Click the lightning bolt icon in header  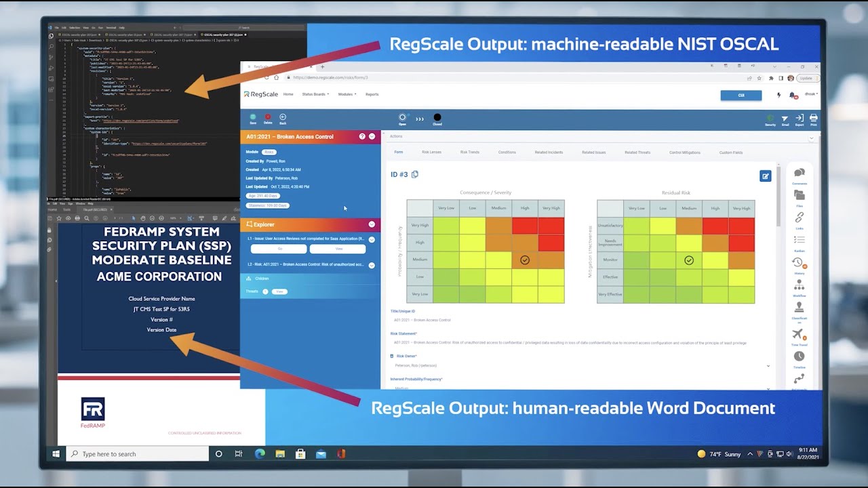[x=778, y=95]
